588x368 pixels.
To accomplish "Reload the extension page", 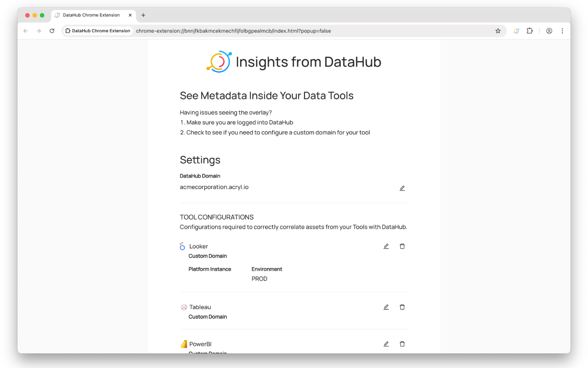I will (52, 31).
